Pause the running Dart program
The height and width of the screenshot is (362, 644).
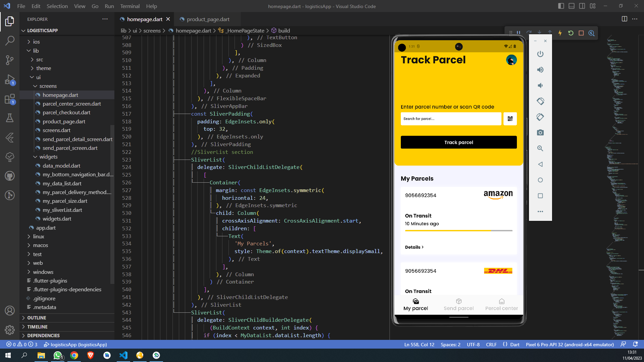[x=519, y=33]
